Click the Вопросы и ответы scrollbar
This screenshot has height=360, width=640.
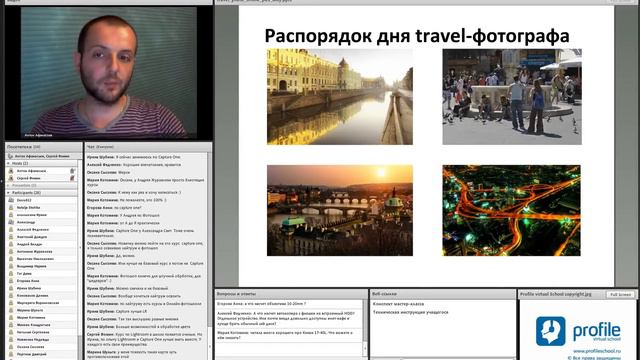click(365, 329)
